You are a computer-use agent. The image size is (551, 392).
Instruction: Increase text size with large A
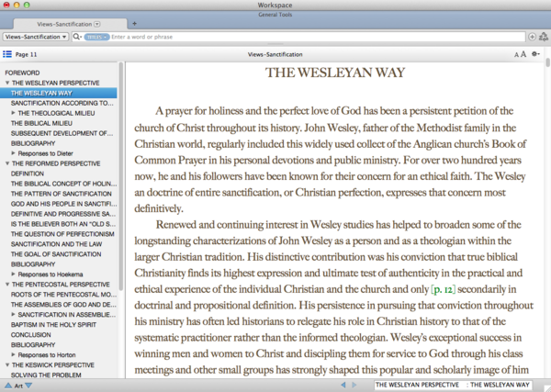523,54
